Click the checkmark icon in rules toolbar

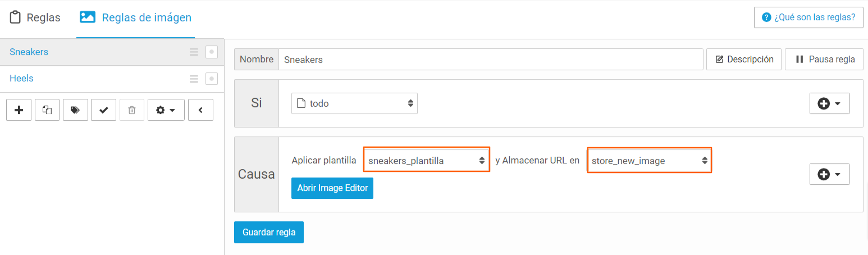point(103,110)
